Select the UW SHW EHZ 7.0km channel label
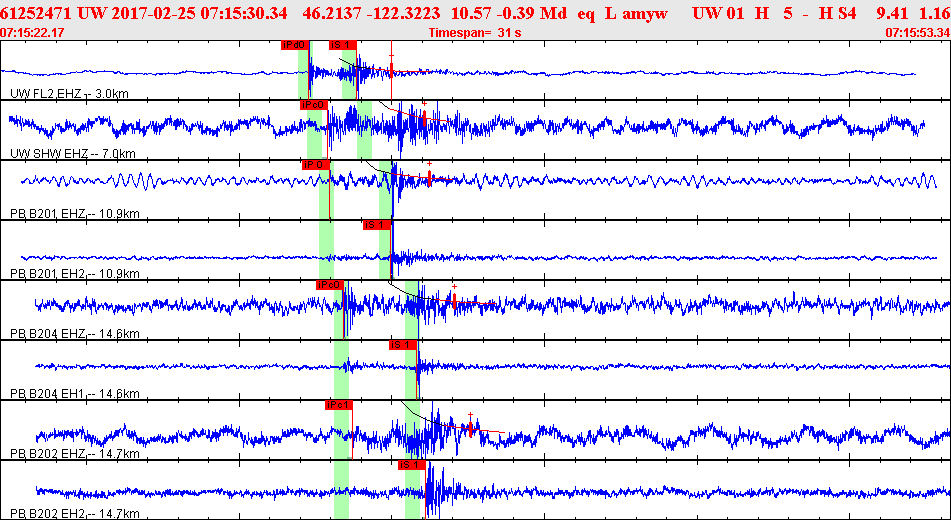The width and height of the screenshot is (951, 520). [73, 154]
